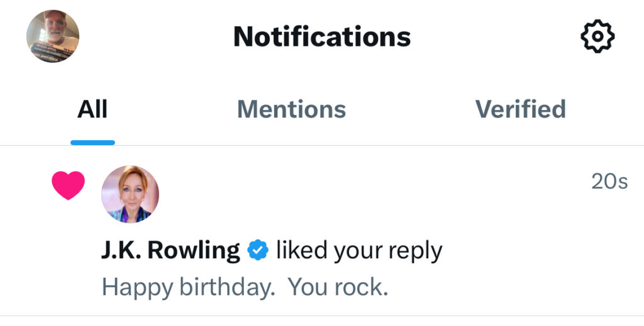Click empty header area left of gear

503,36
